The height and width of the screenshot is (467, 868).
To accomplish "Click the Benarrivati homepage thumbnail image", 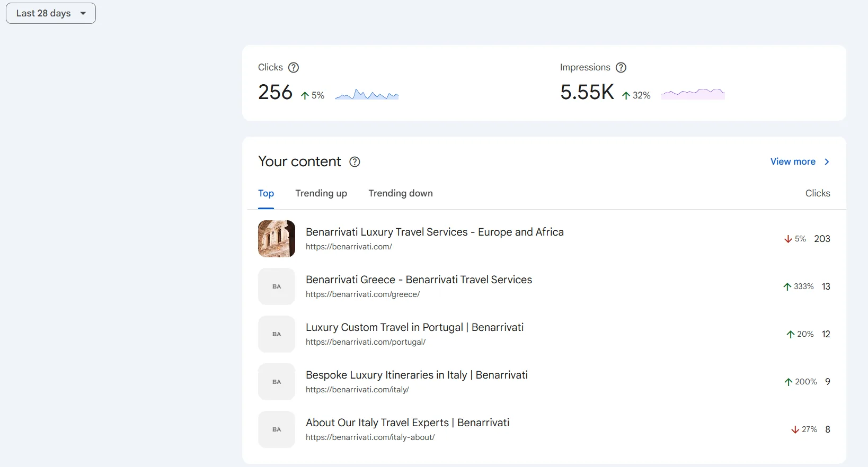I will (277, 239).
